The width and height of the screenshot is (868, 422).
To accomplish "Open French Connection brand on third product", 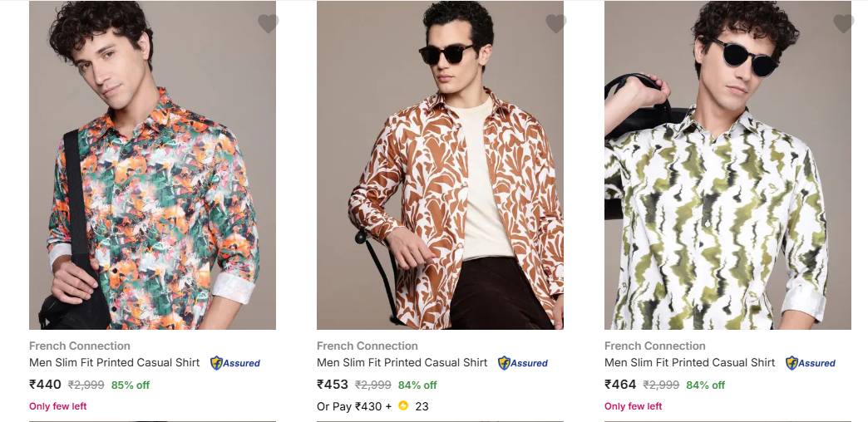I will 655,346.
